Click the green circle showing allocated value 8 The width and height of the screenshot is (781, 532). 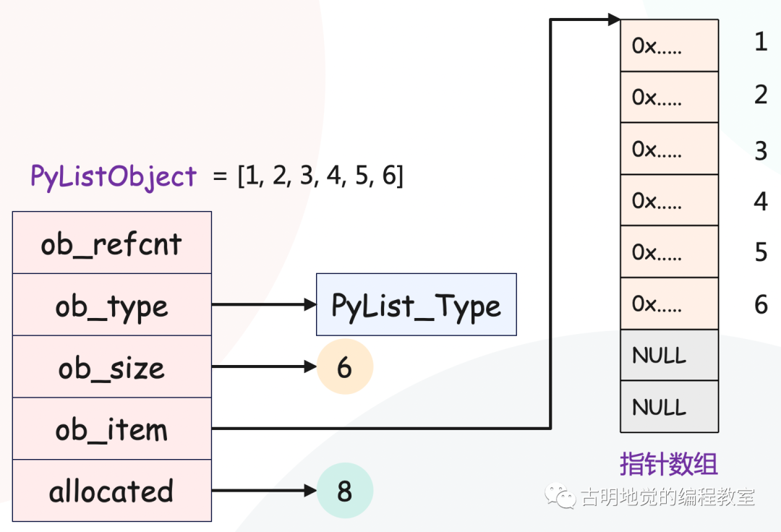pos(345,491)
